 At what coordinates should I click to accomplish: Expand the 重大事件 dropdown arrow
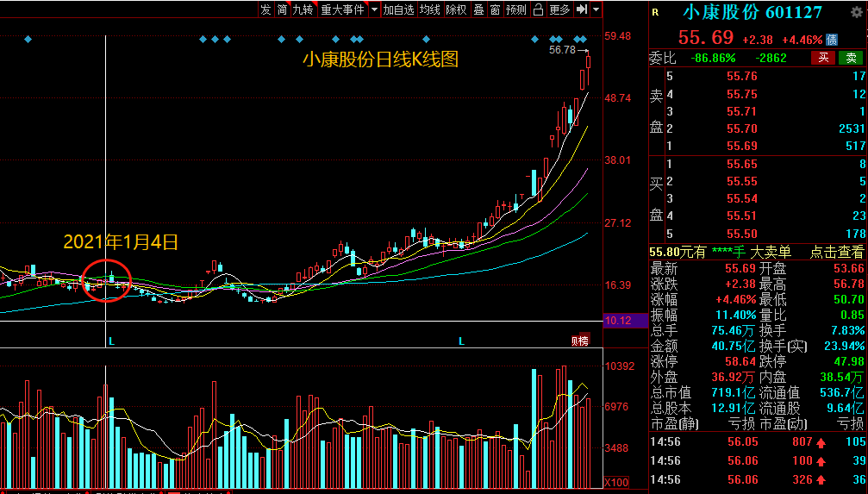(x=374, y=9)
